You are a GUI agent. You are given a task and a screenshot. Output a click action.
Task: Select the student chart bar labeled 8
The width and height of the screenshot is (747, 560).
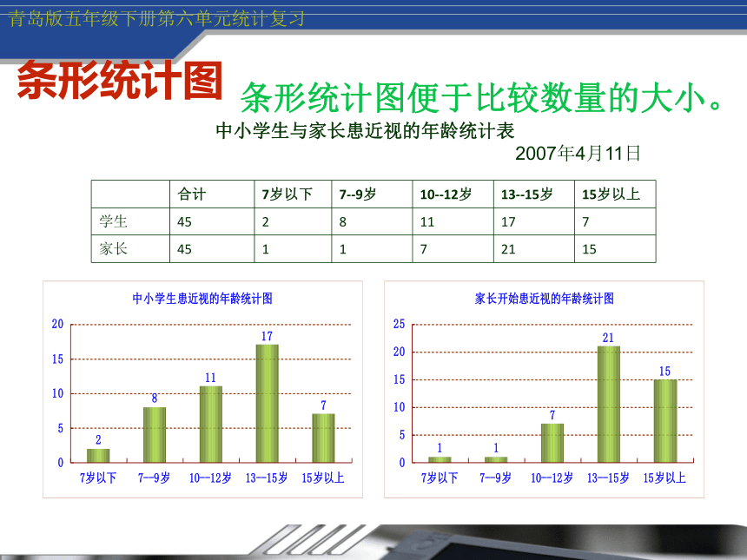(x=155, y=435)
